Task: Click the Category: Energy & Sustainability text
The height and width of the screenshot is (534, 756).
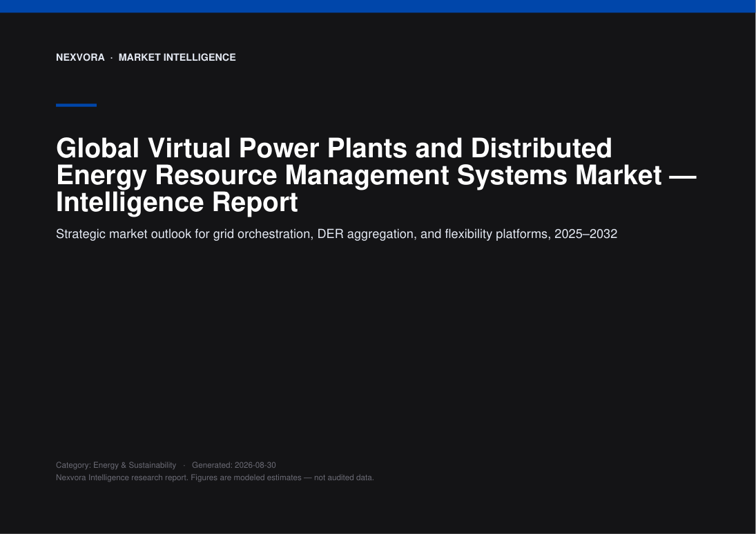Action: tap(116, 465)
